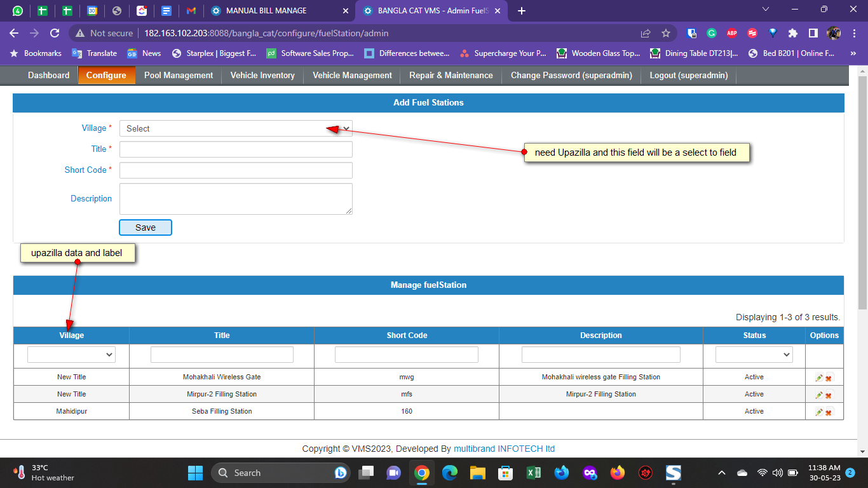Sort the table by Title column
This screenshot has height=488, width=868.
(x=222, y=335)
